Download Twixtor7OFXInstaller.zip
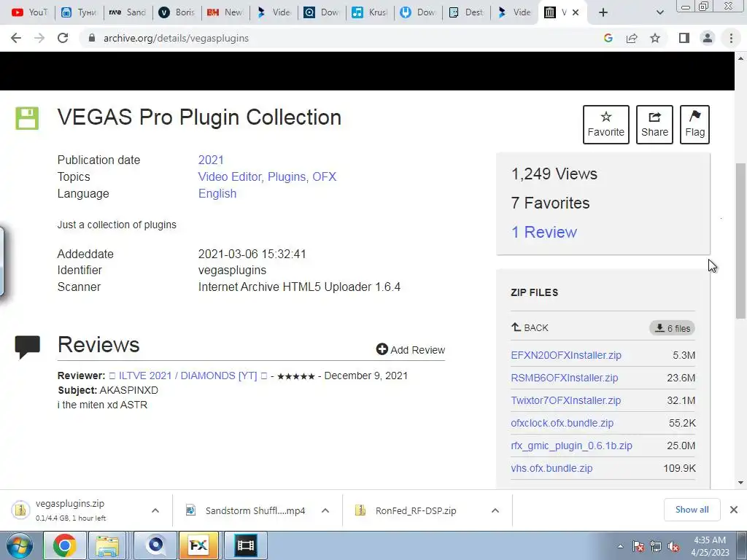This screenshot has width=747, height=560. (x=566, y=400)
